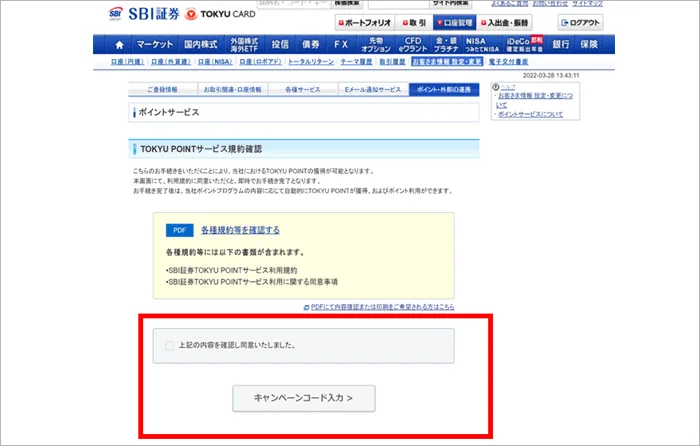Screen dimensions: 700x446
Task: Click the site search input field
Action: click(399, 4)
